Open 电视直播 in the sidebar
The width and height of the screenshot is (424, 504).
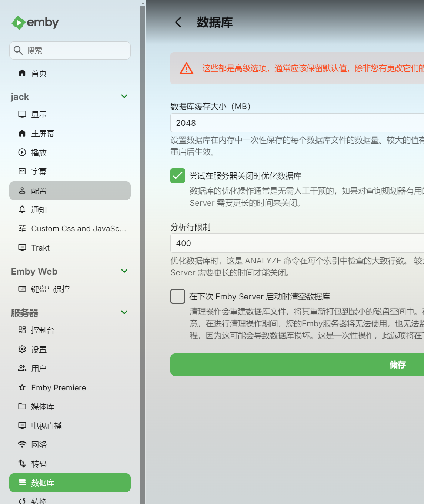[x=70, y=426]
